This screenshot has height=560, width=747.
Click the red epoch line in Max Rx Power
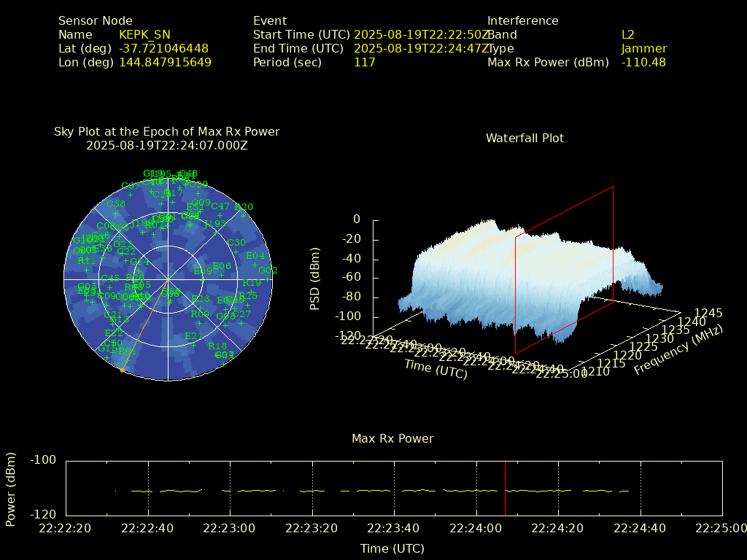click(x=505, y=487)
